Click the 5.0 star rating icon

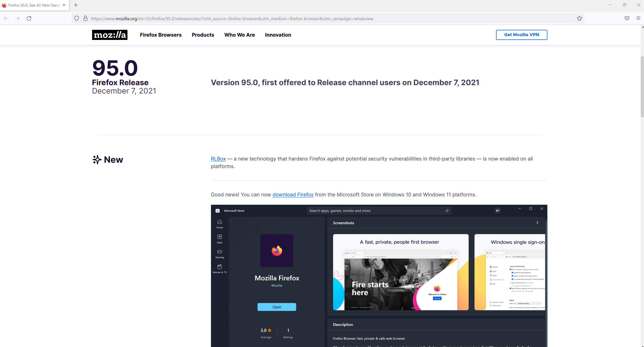(270, 330)
